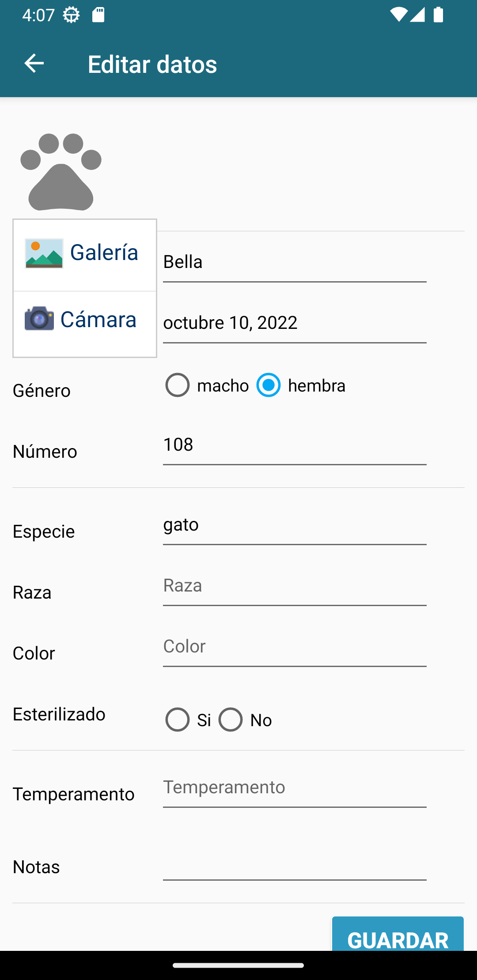
Task: Select the hembra gender radio button
Action: 269,385
